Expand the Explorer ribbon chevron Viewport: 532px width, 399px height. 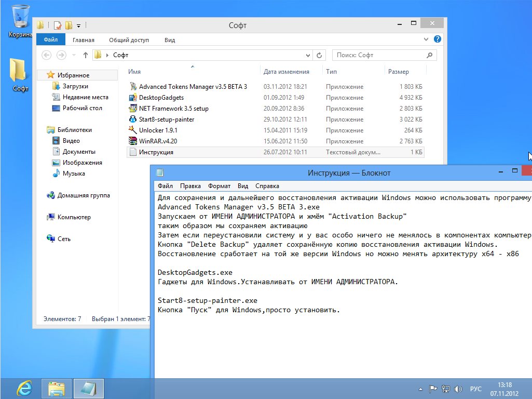(x=426, y=39)
